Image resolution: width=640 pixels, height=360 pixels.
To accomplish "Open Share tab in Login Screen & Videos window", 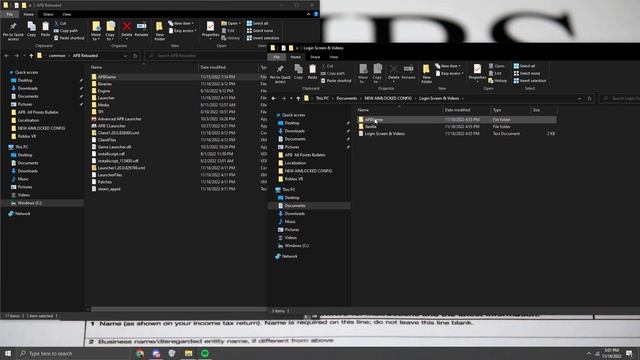I will (315, 57).
